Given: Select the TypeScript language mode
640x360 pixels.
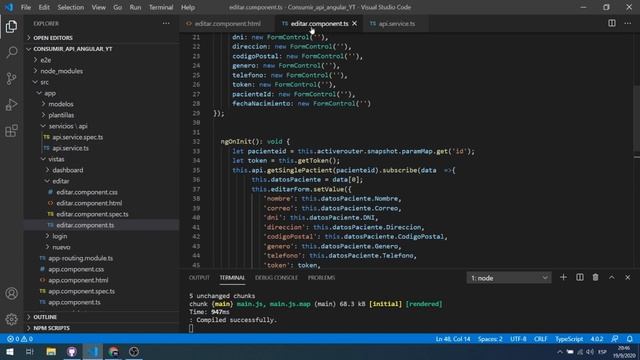Looking at the screenshot, I should tap(569, 339).
